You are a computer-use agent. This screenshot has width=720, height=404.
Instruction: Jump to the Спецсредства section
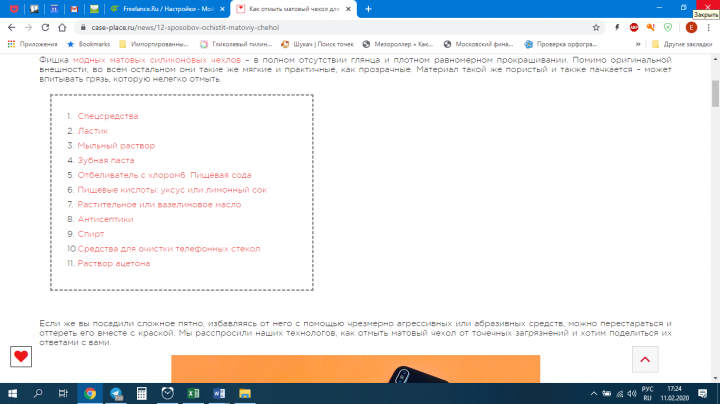click(x=108, y=116)
